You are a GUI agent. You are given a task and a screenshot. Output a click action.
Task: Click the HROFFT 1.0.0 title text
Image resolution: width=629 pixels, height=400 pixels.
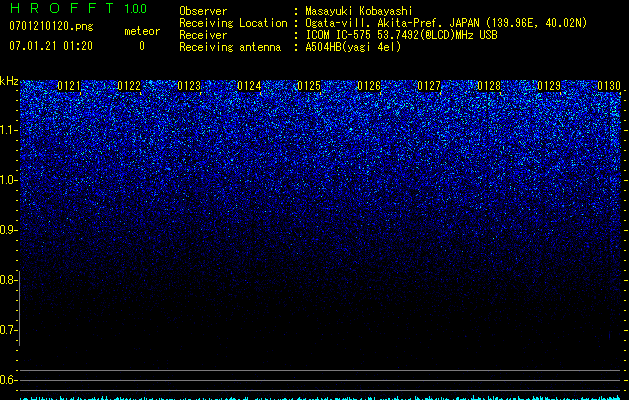coord(78,8)
